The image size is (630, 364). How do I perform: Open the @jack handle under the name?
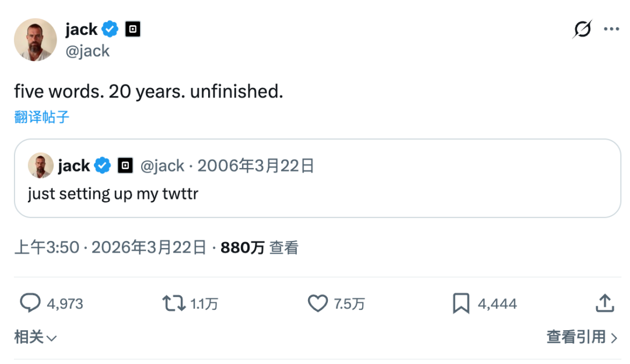[87, 51]
